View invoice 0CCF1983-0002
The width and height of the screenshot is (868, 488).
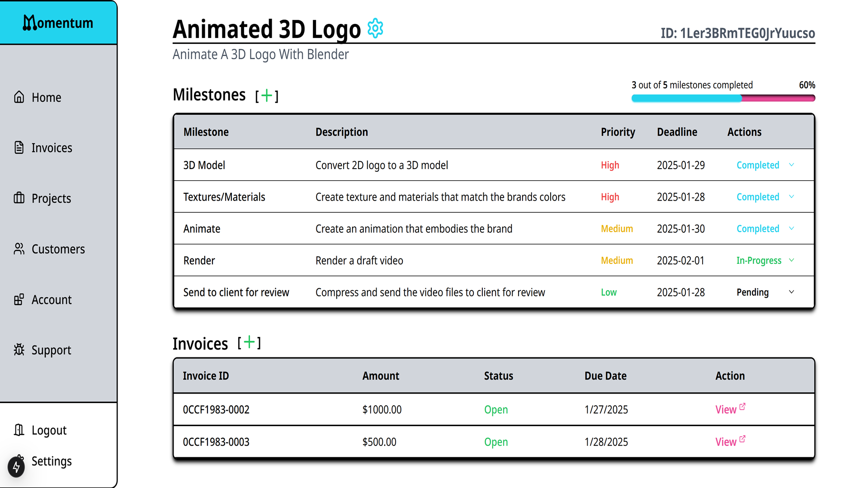tap(726, 410)
